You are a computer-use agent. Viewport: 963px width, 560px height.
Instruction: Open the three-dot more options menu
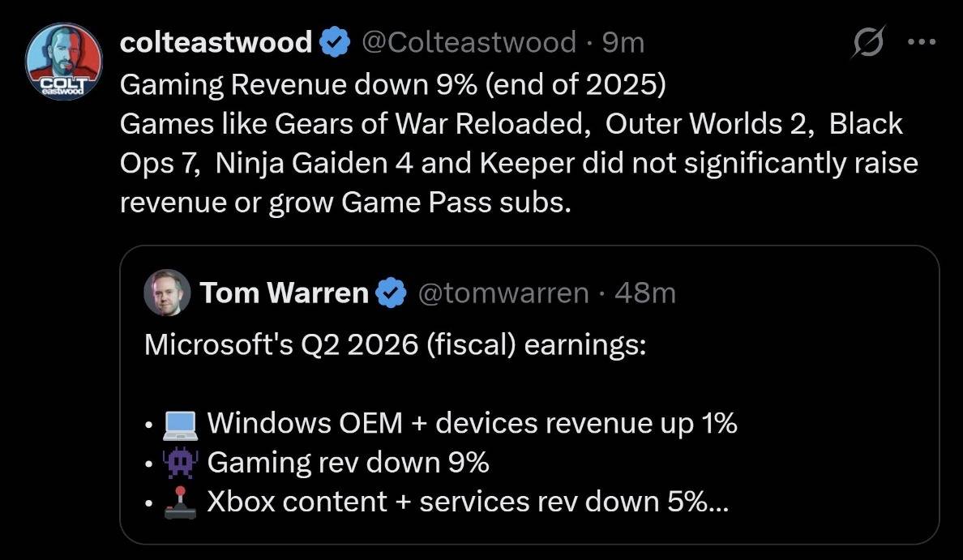click(921, 43)
